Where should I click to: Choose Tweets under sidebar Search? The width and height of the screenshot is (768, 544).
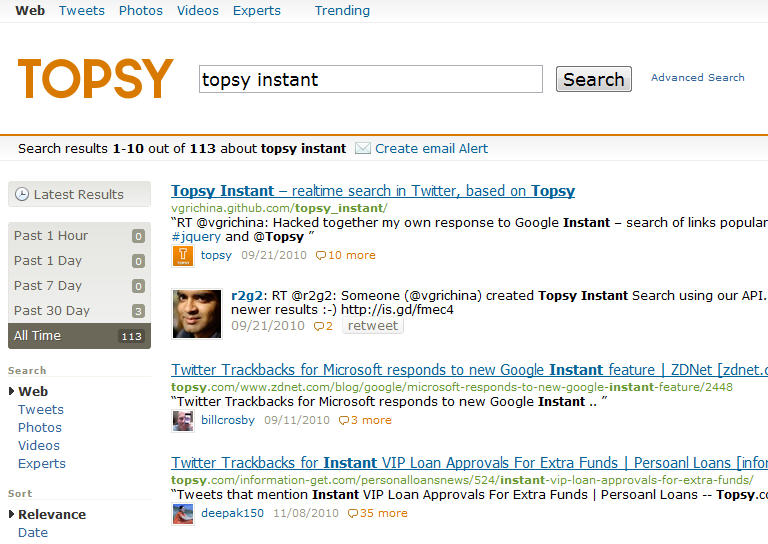(x=41, y=409)
